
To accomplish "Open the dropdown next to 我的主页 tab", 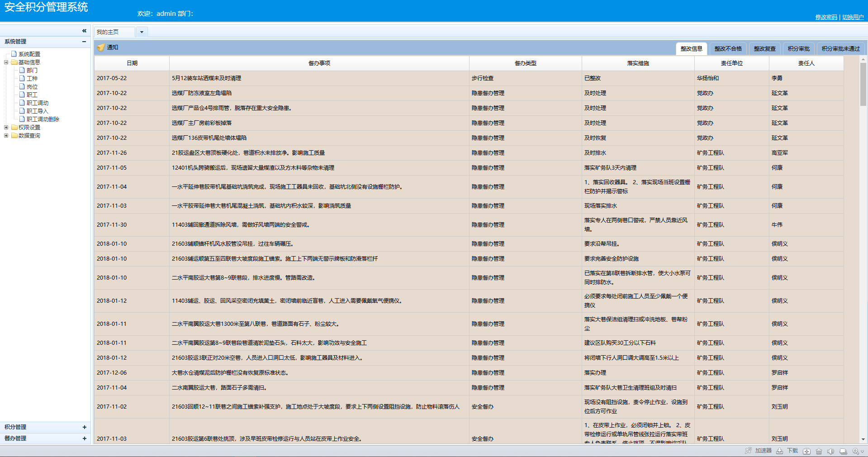I will 142,32.
